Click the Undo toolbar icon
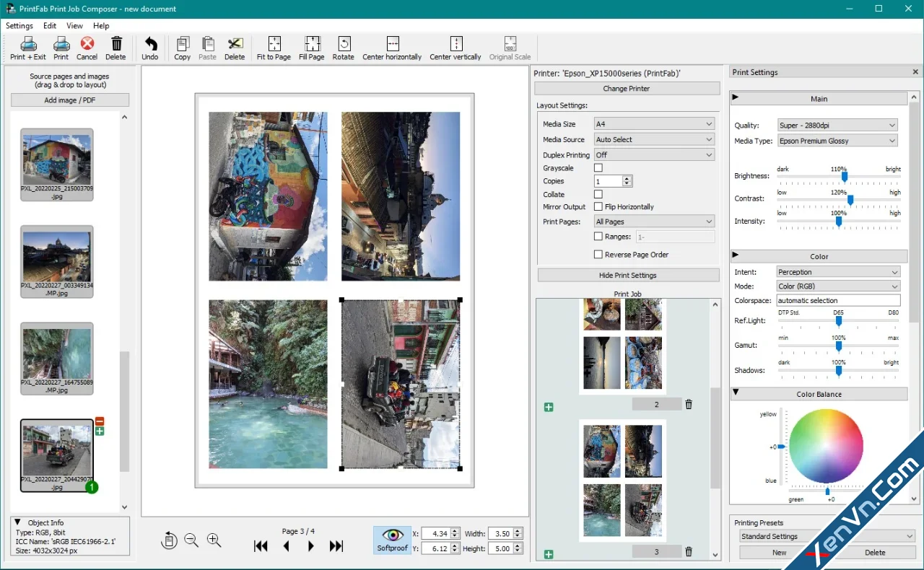The height and width of the screenshot is (570, 924). 150,48
